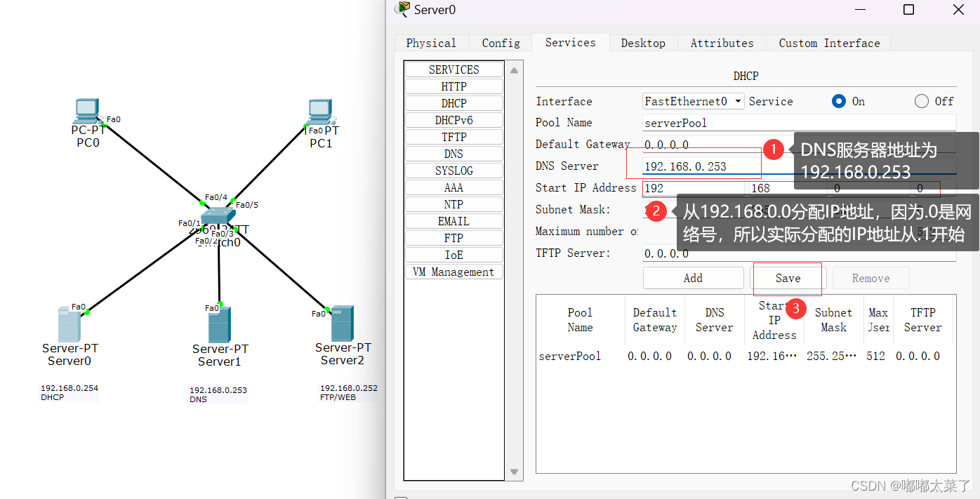Turn DHCP service Off
980x499 pixels.
pyautogui.click(x=922, y=101)
